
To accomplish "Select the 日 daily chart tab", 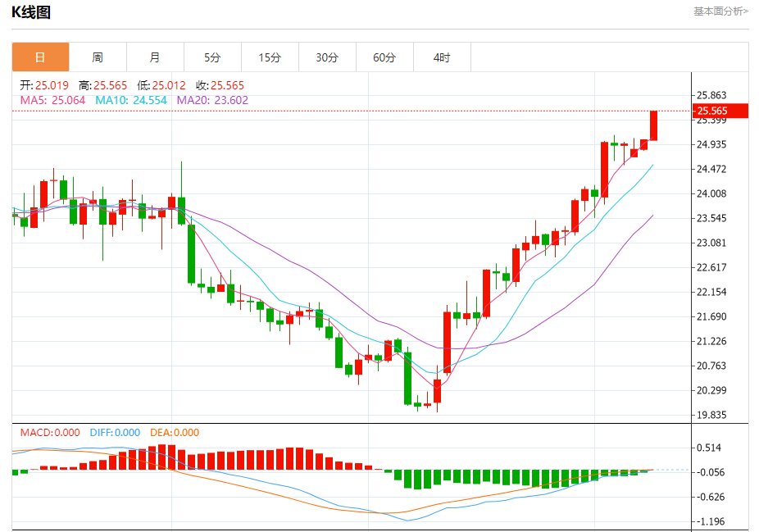I will [41, 57].
